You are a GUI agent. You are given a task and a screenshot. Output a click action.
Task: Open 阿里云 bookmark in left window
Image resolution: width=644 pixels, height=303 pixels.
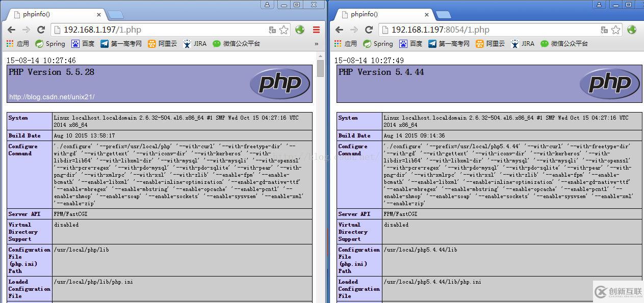[162, 44]
